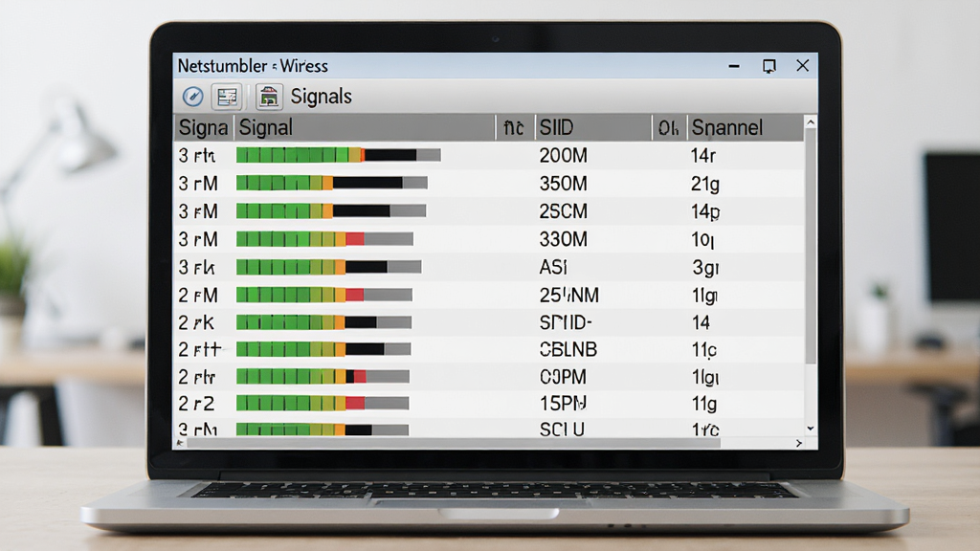Click channel value 3g in the ASI row
Image resolution: width=980 pixels, height=551 pixels.
pyautogui.click(x=705, y=268)
